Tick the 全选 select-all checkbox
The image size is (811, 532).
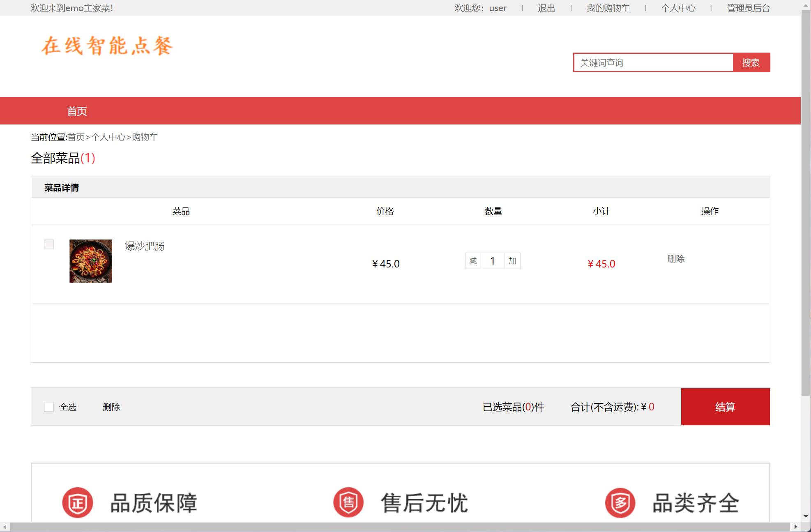49,407
